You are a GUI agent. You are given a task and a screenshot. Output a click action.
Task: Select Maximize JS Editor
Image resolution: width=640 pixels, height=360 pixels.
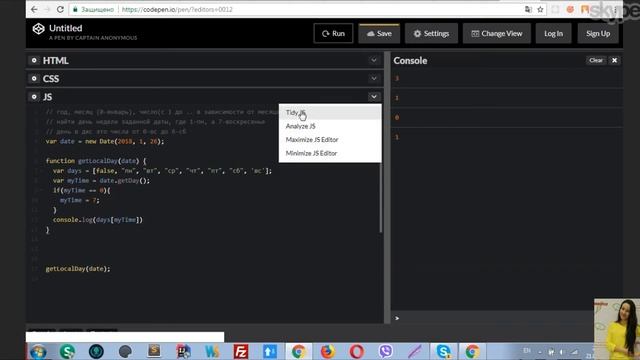coord(330,140)
